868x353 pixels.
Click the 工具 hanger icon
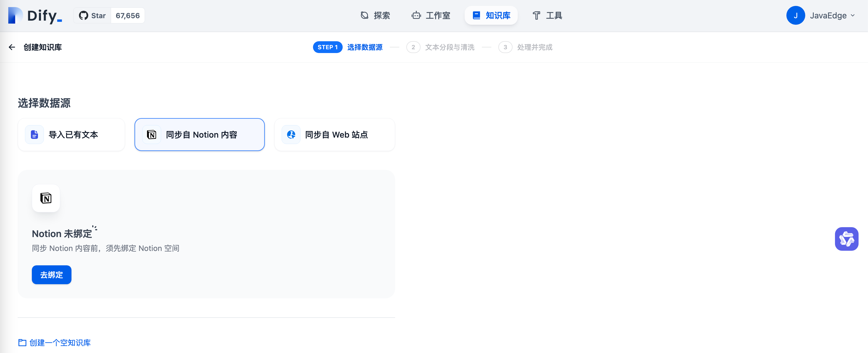(x=536, y=16)
